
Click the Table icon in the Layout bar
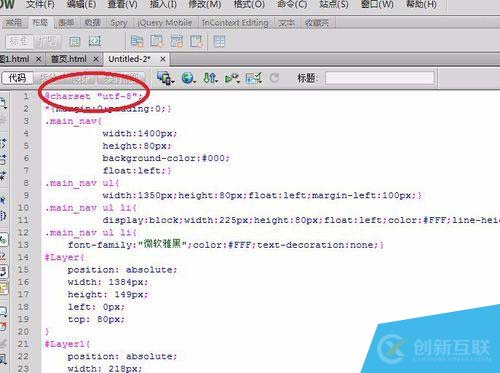coord(219,41)
